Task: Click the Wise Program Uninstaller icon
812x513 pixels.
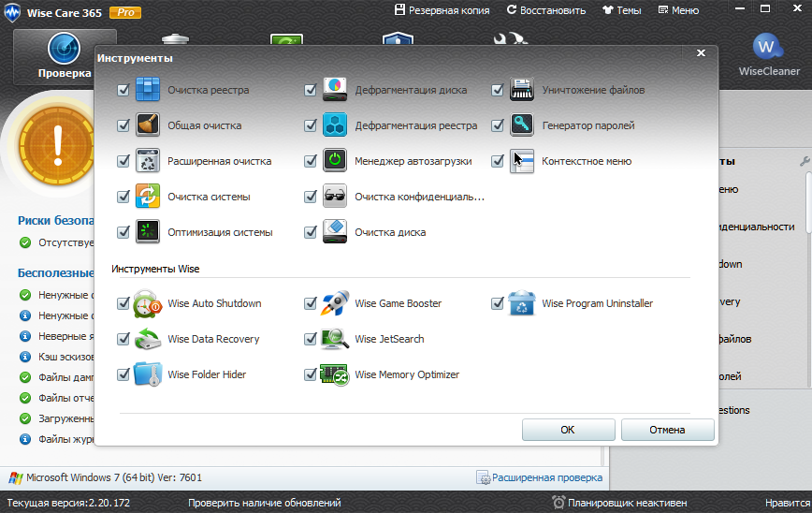Action: (522, 303)
